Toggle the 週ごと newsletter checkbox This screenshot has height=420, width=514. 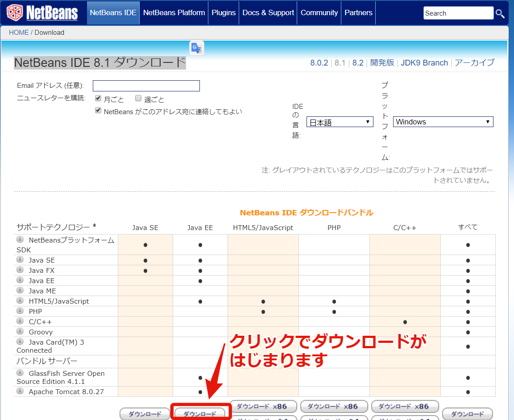(138, 98)
